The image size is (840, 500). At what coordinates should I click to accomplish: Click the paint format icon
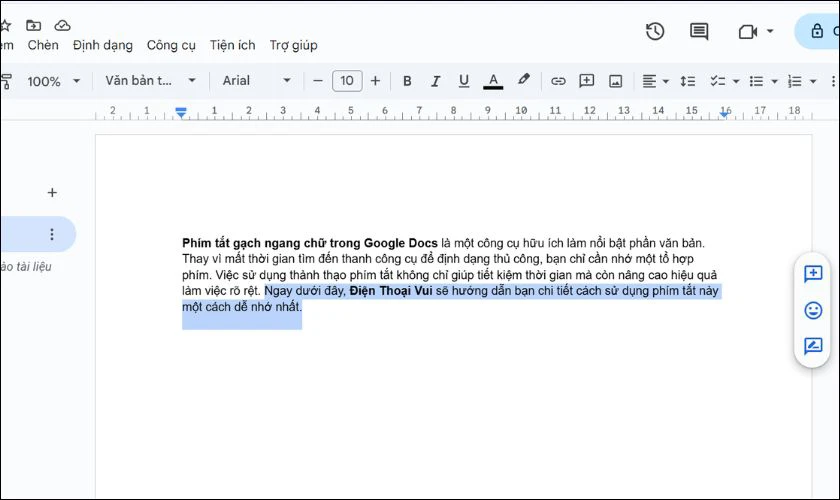pyautogui.click(x=6, y=81)
